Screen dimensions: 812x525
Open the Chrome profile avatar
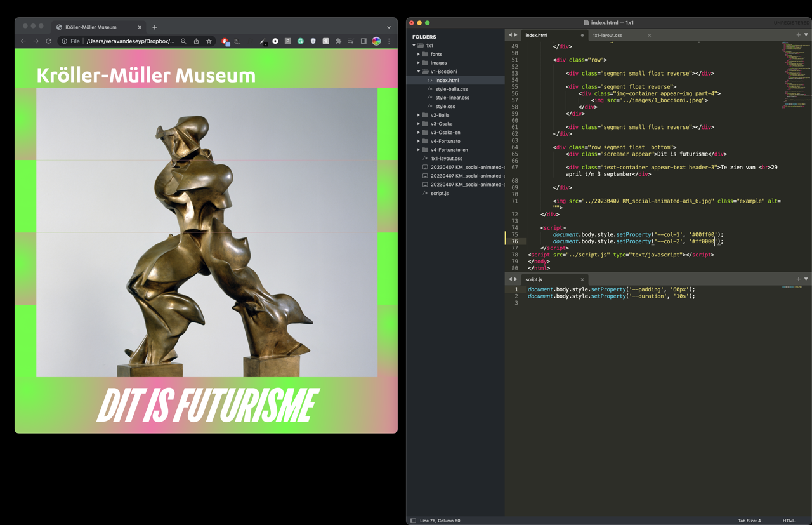click(376, 41)
